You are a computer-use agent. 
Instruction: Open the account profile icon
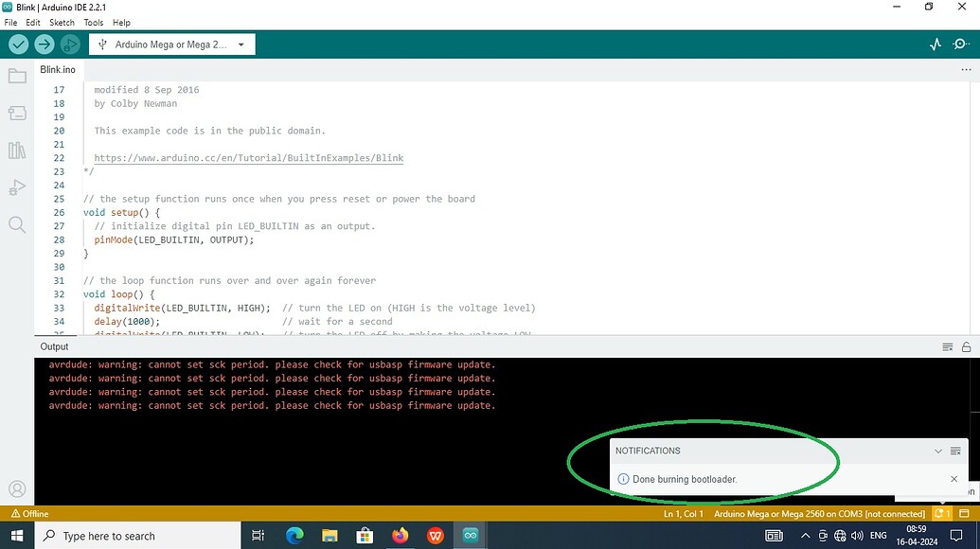[17, 489]
